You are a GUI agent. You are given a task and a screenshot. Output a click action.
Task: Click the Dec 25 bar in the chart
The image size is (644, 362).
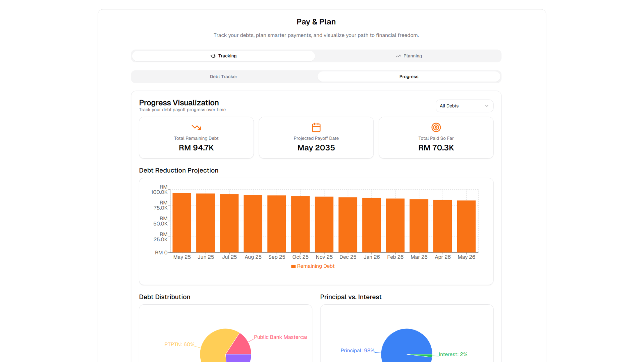348,225
